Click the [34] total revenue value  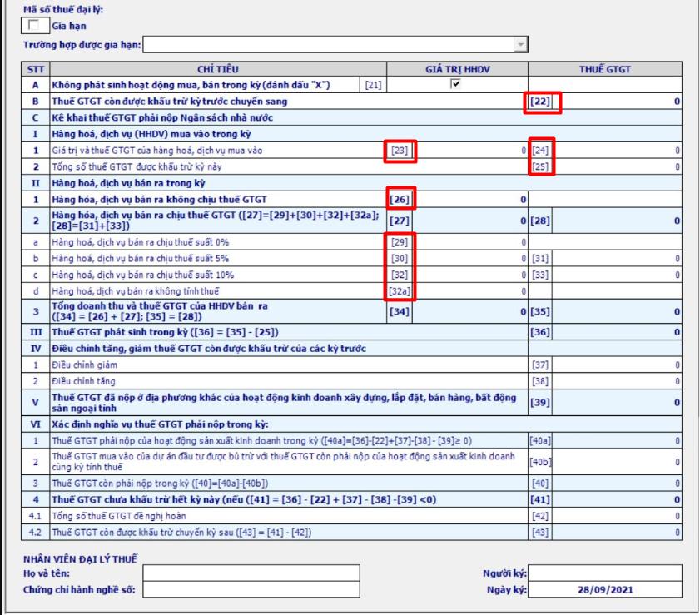[470, 311]
